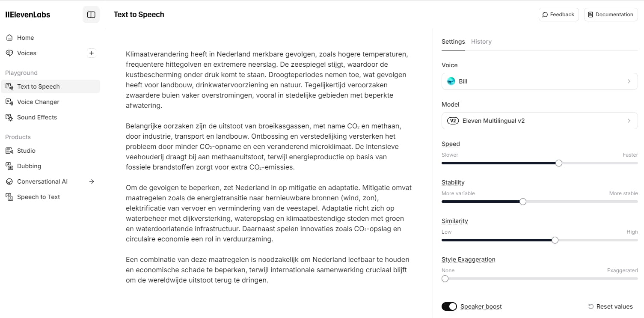Screen dimensions: 644x318
Task: Open the Documentation link button
Action: tap(611, 15)
